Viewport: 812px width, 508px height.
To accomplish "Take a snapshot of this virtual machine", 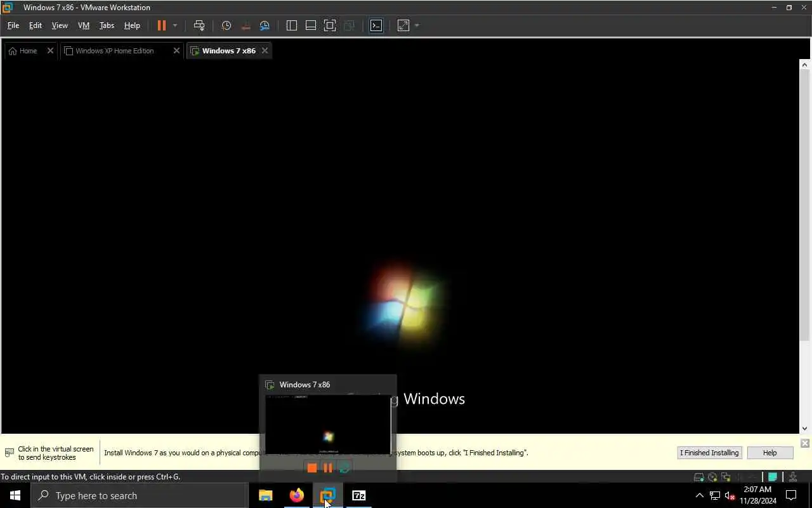I will click(226, 25).
